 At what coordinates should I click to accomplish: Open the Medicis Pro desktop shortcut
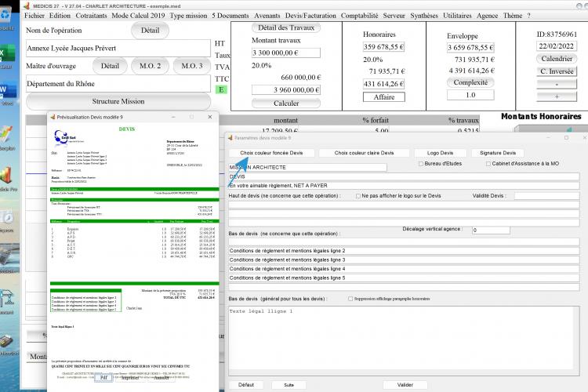tap(8, 180)
